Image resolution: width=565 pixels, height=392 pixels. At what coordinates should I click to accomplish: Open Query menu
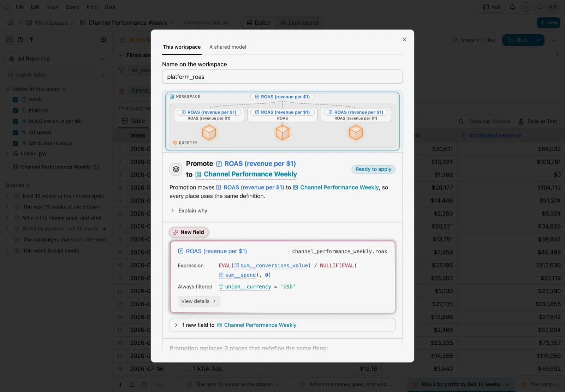[x=72, y=7]
